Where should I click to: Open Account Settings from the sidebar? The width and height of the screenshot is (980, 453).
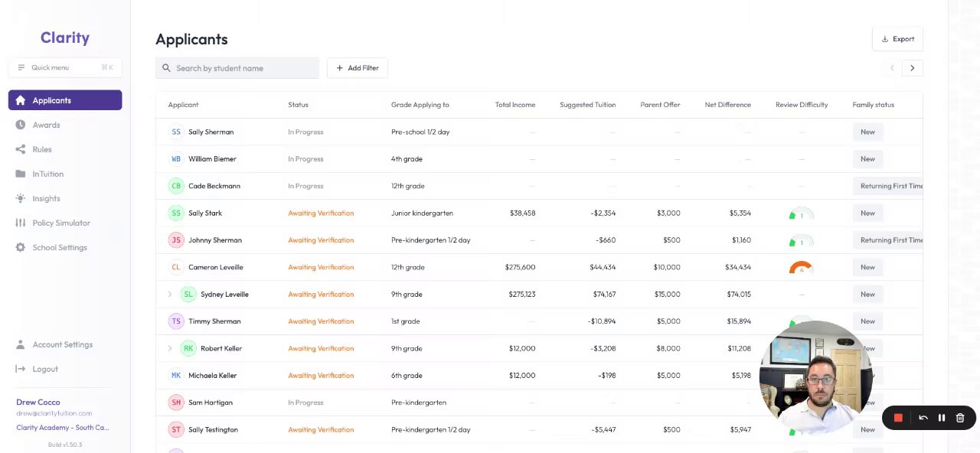pos(62,344)
